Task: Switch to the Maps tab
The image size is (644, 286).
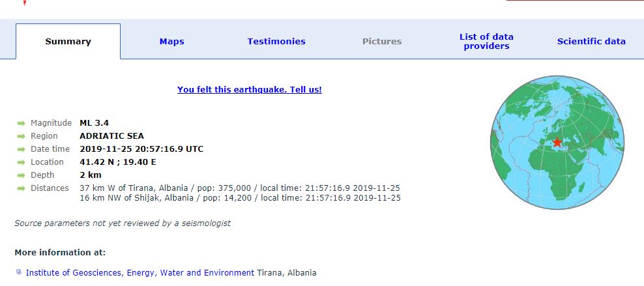Action: 171,41
